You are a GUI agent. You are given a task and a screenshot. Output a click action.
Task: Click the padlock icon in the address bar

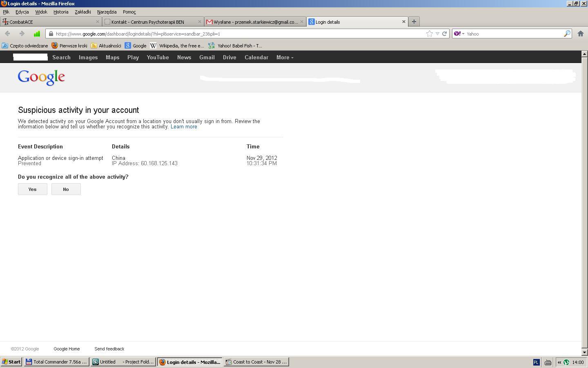[51, 34]
